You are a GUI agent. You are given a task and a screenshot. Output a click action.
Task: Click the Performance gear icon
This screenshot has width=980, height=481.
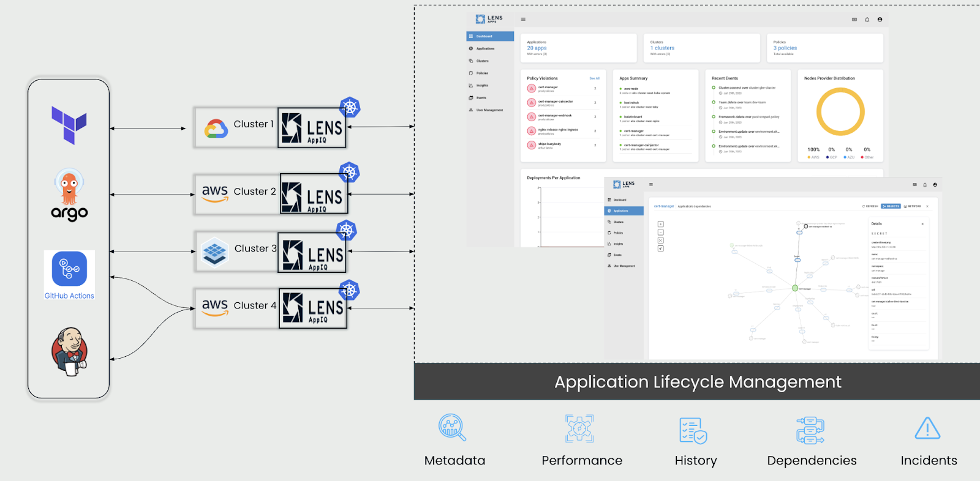579,428
